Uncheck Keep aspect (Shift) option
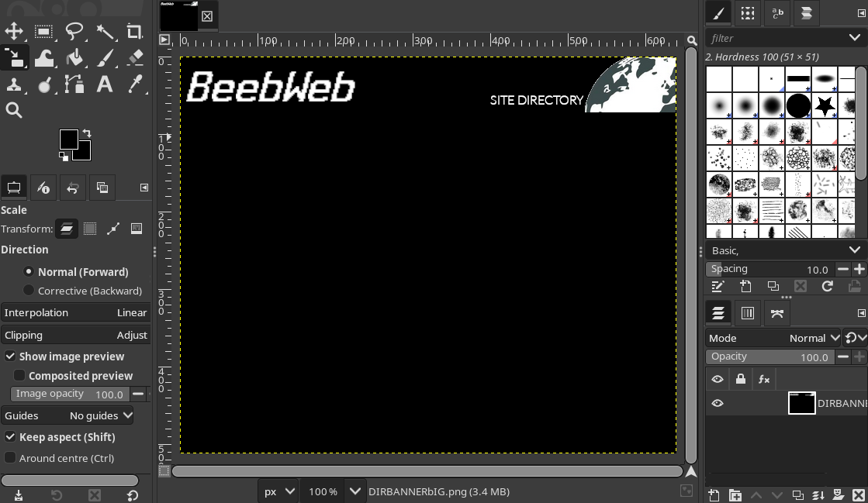The image size is (868, 503). 10,437
